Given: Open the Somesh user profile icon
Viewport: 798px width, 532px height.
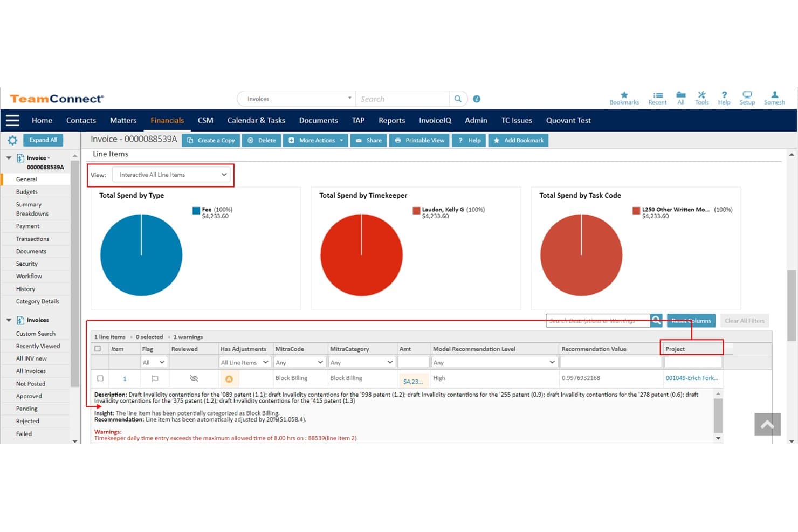Looking at the screenshot, I should pyautogui.click(x=774, y=95).
